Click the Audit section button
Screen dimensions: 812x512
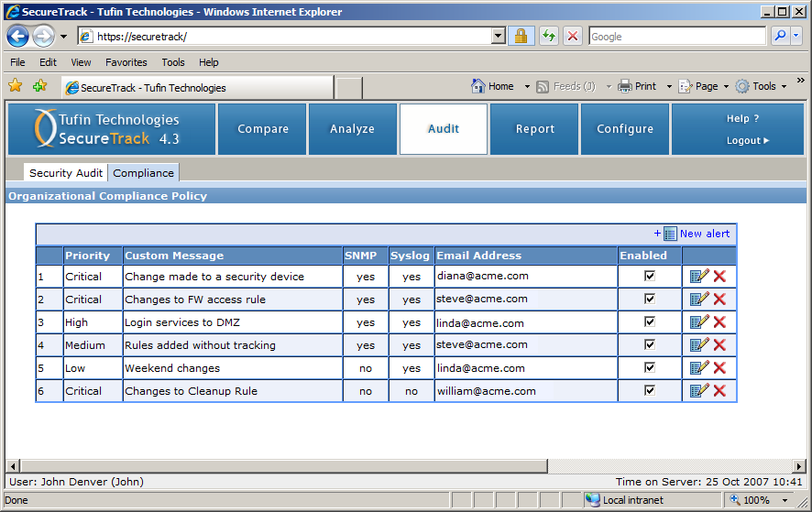point(444,129)
